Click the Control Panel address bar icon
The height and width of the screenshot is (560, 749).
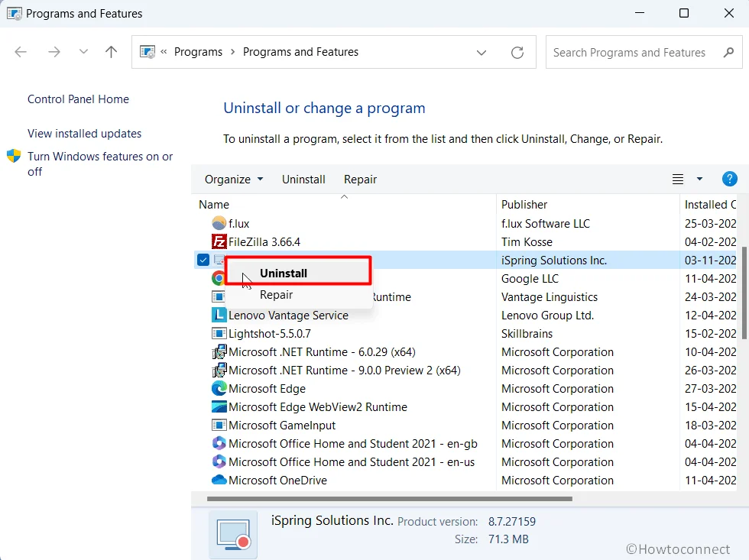pos(147,51)
